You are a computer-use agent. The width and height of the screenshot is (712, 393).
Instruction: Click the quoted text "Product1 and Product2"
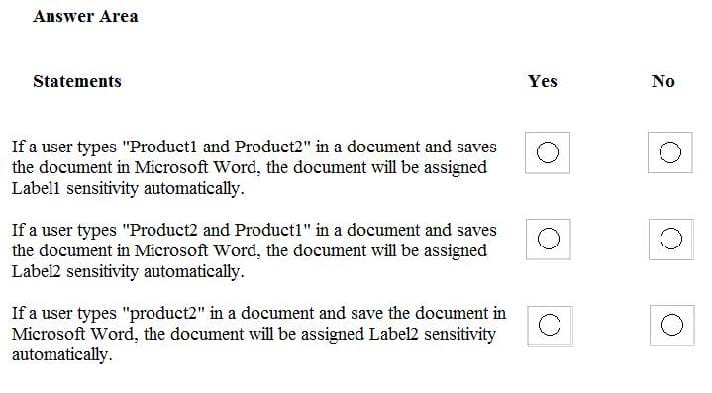point(217,147)
